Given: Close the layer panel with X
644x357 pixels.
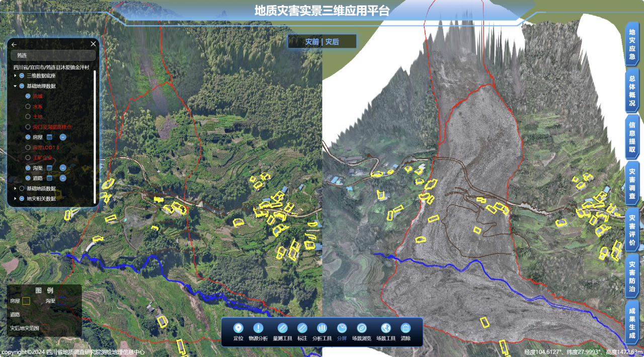Looking at the screenshot, I should click(93, 44).
